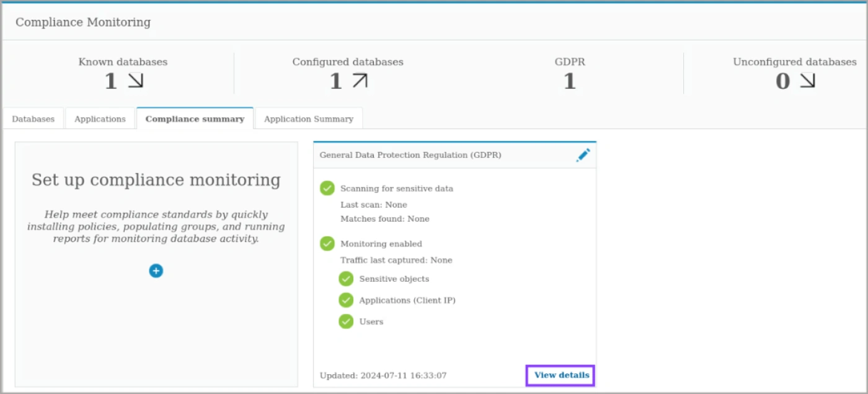Click the 'Applications (Client IP)' label
The image size is (868, 394).
pyautogui.click(x=407, y=300)
